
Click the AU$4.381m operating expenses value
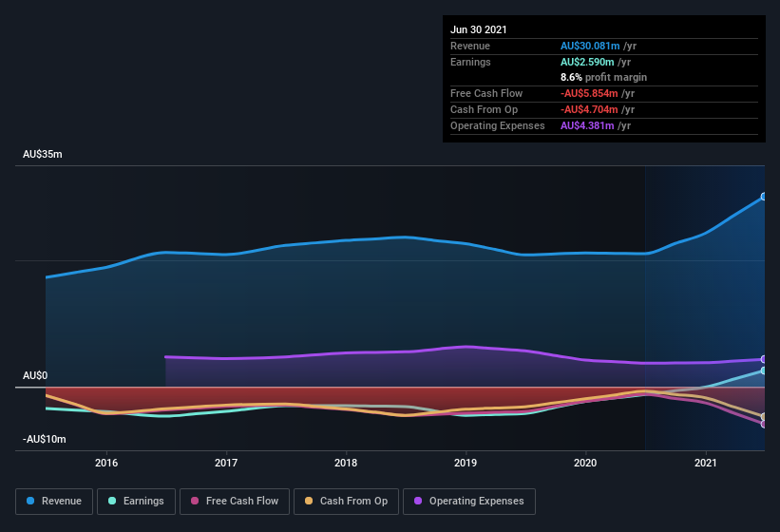(x=587, y=125)
